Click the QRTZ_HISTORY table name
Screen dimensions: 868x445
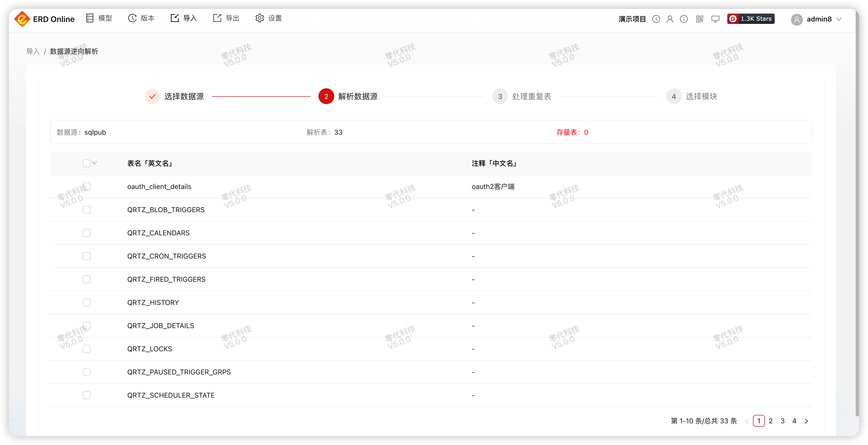coord(153,303)
